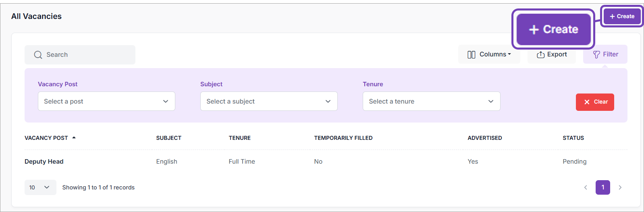Image resolution: width=644 pixels, height=212 pixels.
Task: Click the Export upload icon
Action: [540, 55]
